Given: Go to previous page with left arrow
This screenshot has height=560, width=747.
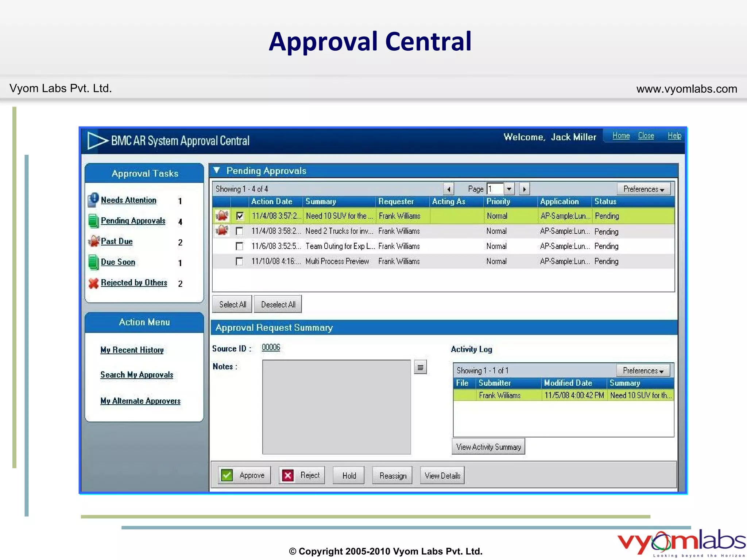Looking at the screenshot, I should (x=449, y=189).
